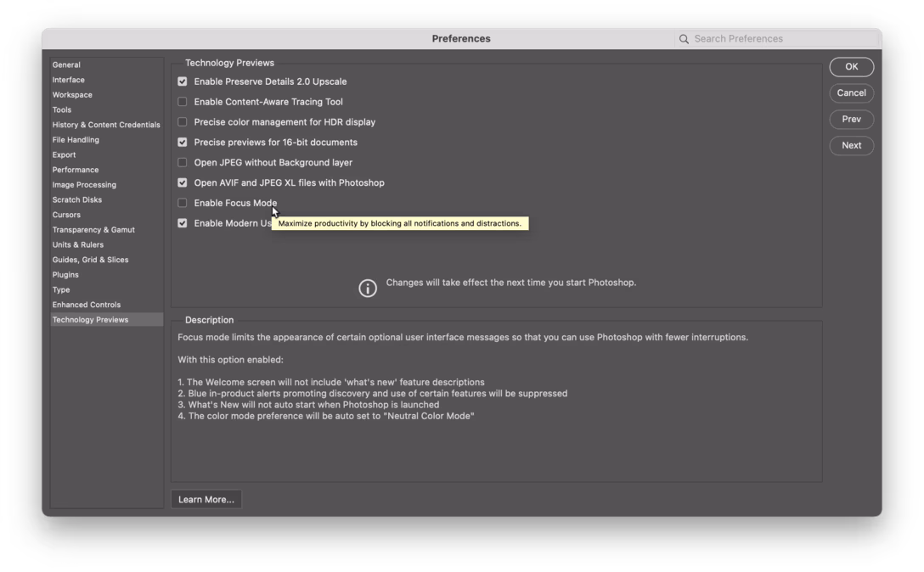
Task: Select General in the preferences sidebar
Action: 66,65
